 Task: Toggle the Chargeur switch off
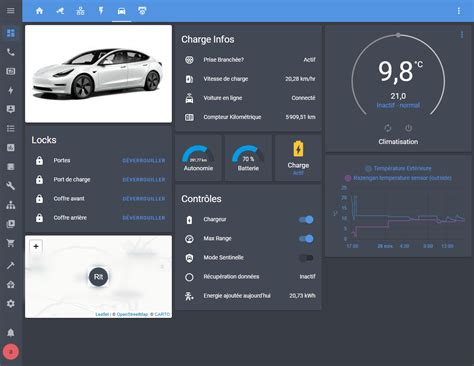(306, 219)
